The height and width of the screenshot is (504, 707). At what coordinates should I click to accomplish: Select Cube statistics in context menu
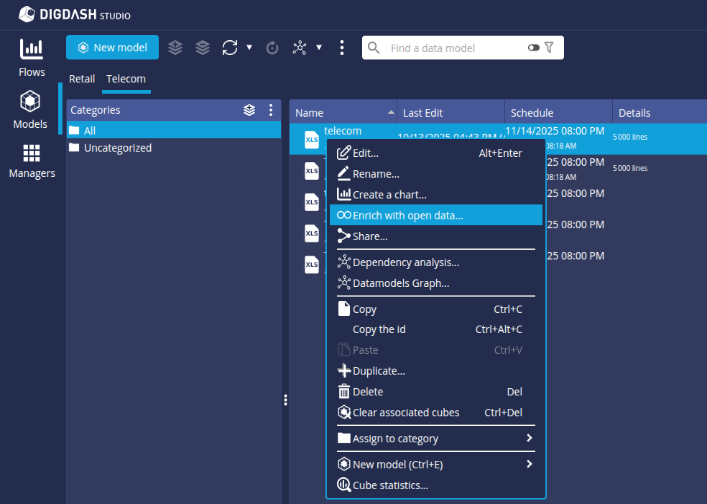[390, 485]
